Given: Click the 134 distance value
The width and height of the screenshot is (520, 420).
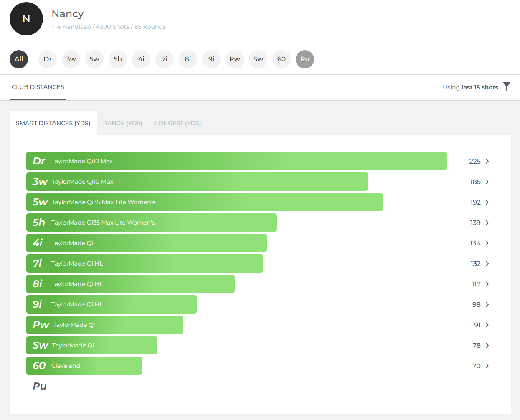Looking at the screenshot, I should 475,243.
